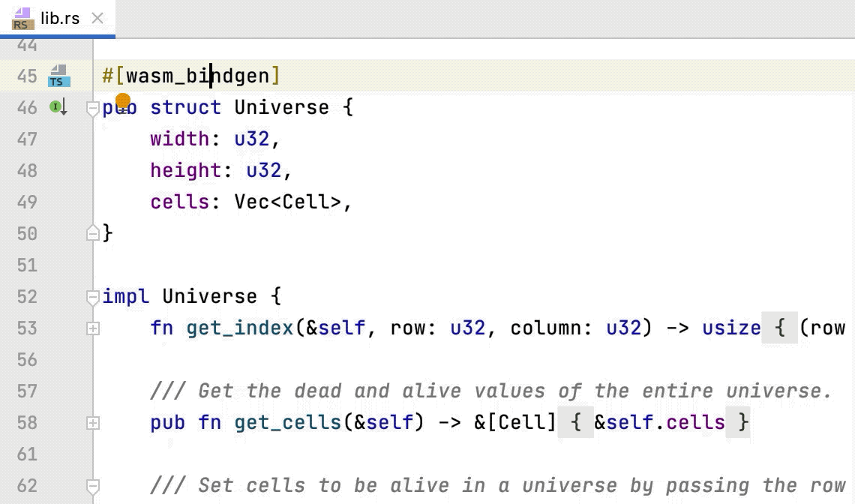Click the usize return type

[x=731, y=328]
